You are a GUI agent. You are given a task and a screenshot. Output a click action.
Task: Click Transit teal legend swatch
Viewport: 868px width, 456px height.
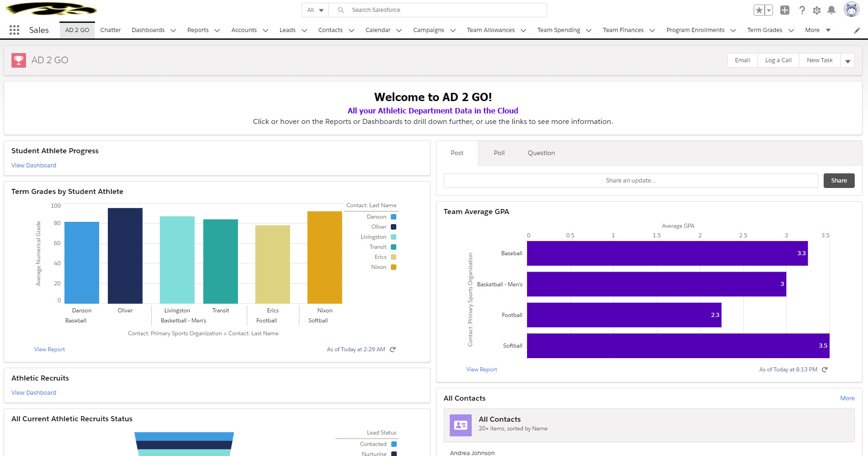tap(394, 247)
